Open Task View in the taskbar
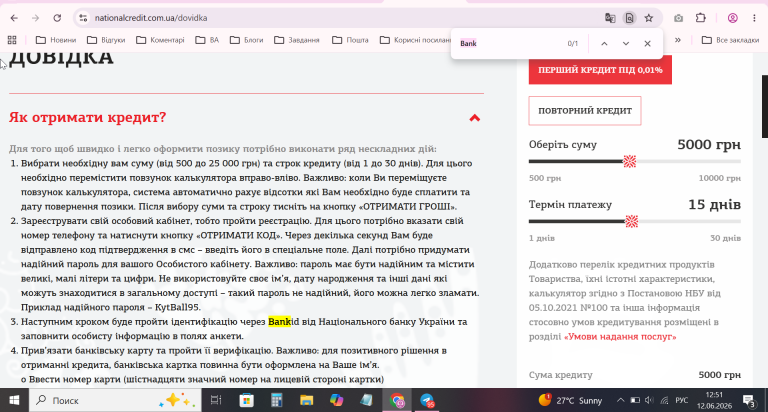The image size is (768, 412). 216,400
